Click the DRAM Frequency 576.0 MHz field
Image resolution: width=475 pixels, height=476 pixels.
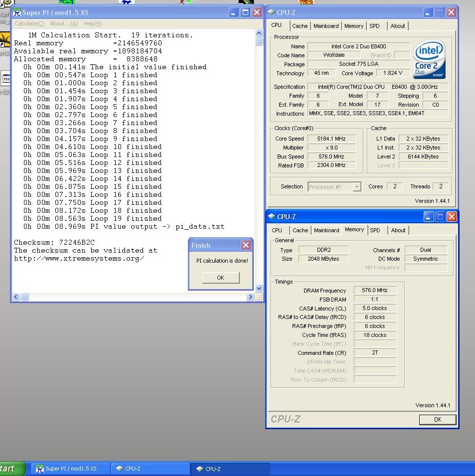coord(375,290)
